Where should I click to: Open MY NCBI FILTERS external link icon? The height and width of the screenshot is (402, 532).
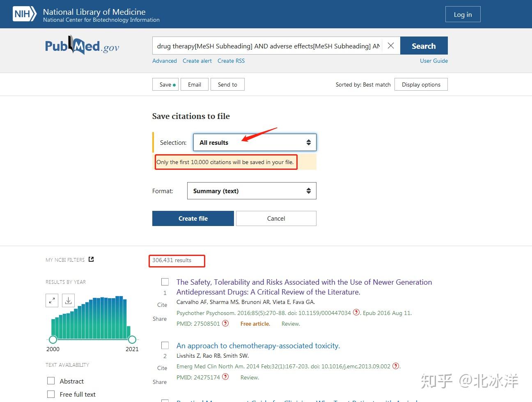91,259
